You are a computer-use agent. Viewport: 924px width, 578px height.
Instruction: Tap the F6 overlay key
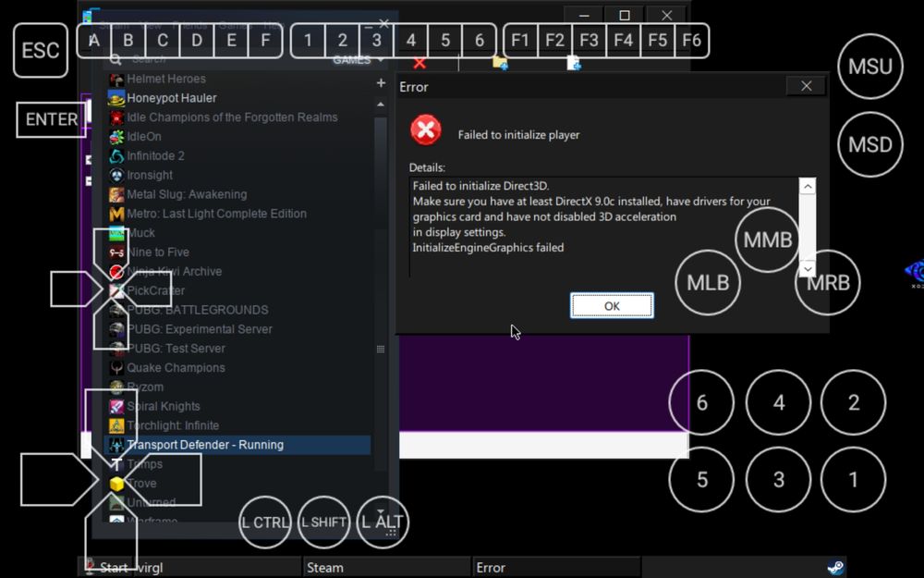coord(692,40)
